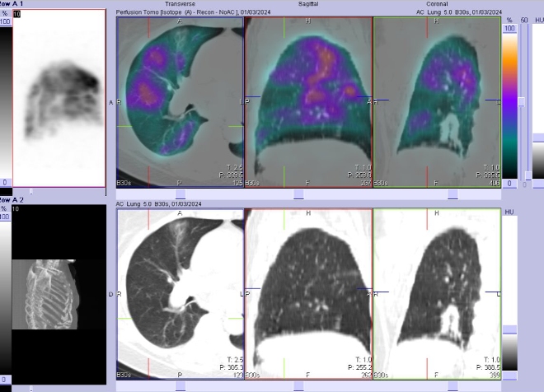Screen dimensions: 544x392
Task: Click the frame slider handle under Row A 2 thumbnail
Action: coord(30,389)
